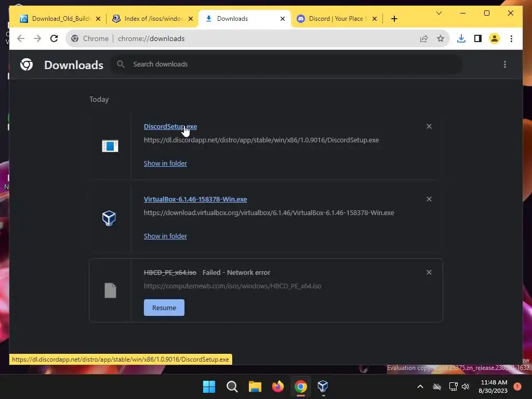Click the VirtualBox cube file icon

[x=109, y=218]
